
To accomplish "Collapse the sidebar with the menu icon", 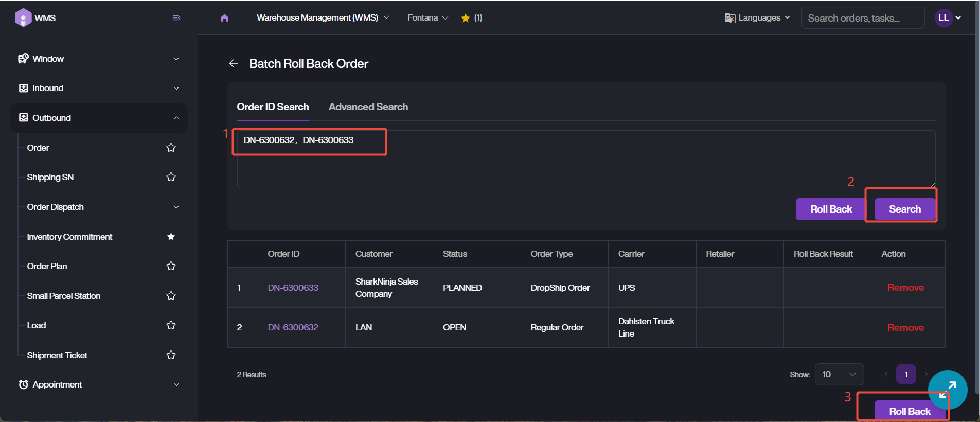I will 176,18.
